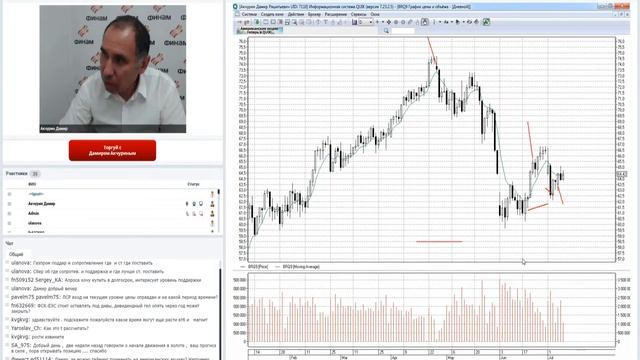The width and height of the screenshot is (640, 360).
Task: Click the BRQ9 [Price] legend label
Action: click(x=258, y=267)
